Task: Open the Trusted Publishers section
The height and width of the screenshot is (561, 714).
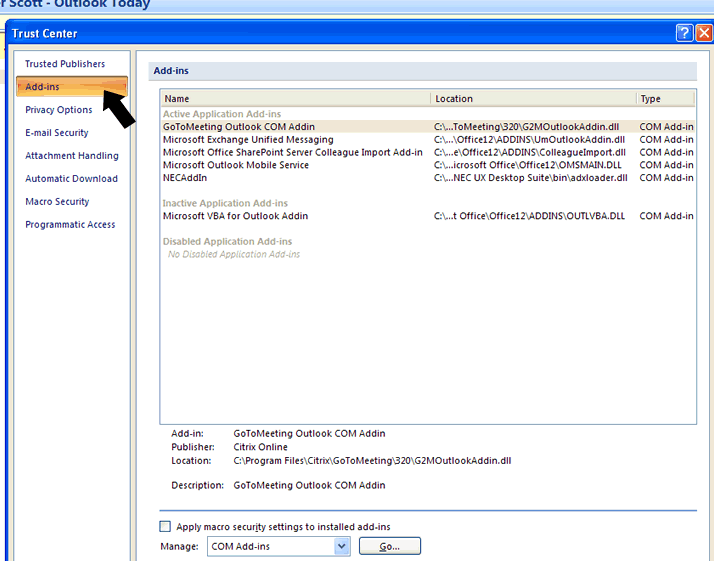Action: pyautogui.click(x=65, y=64)
